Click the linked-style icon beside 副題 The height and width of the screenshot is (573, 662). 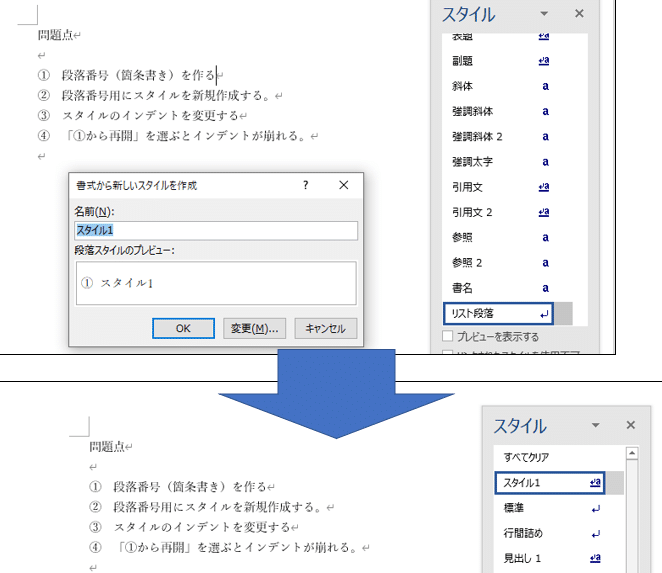[544, 61]
